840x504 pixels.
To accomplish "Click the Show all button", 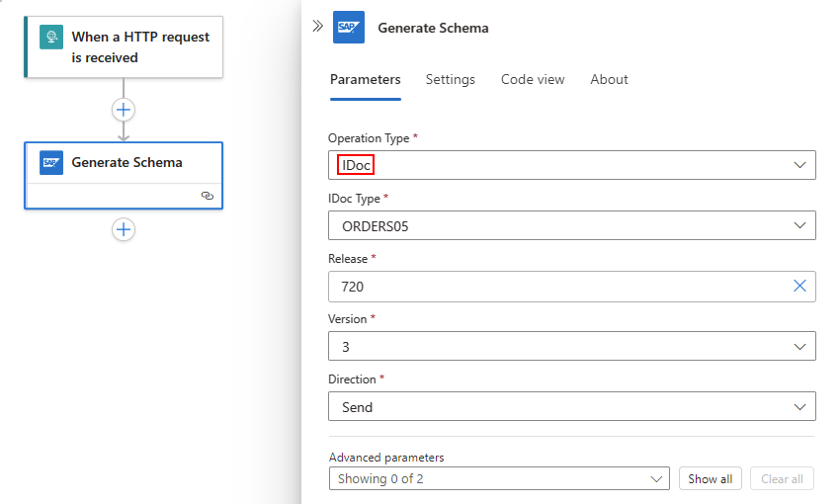I will pos(710,478).
